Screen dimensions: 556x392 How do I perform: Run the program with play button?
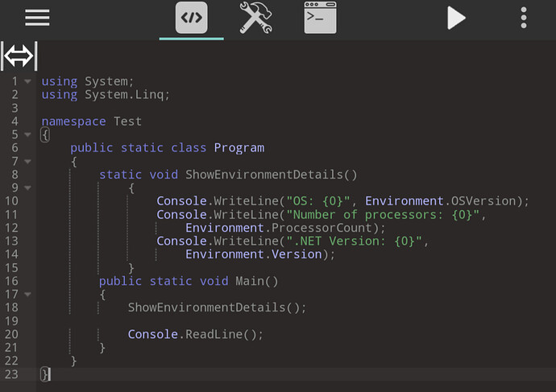point(456,18)
